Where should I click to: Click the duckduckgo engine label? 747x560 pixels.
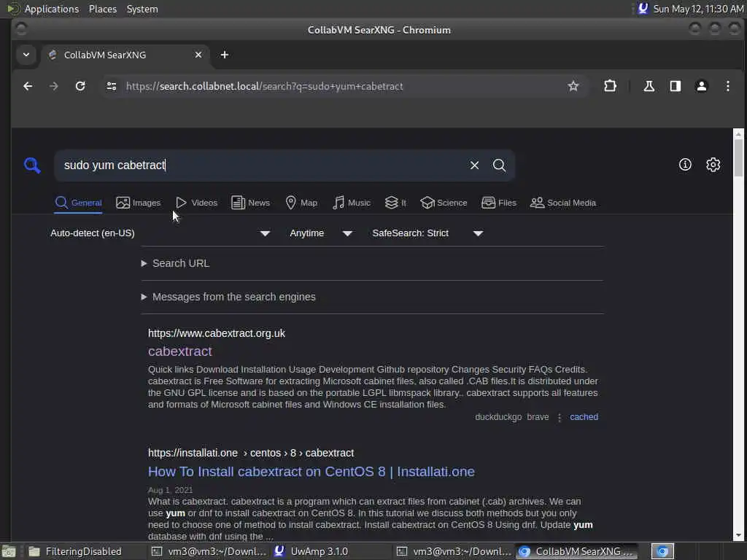498,416
